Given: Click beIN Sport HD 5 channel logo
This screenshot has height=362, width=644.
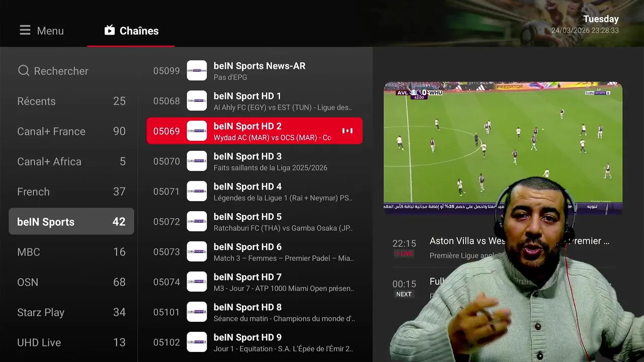Looking at the screenshot, I should (x=197, y=221).
